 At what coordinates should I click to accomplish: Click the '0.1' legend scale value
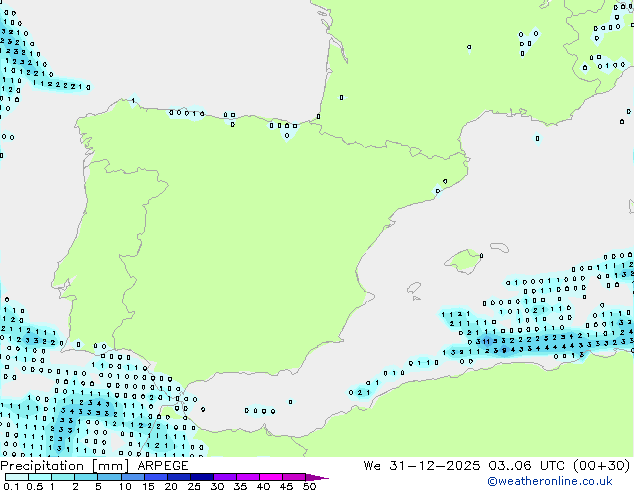point(11,486)
